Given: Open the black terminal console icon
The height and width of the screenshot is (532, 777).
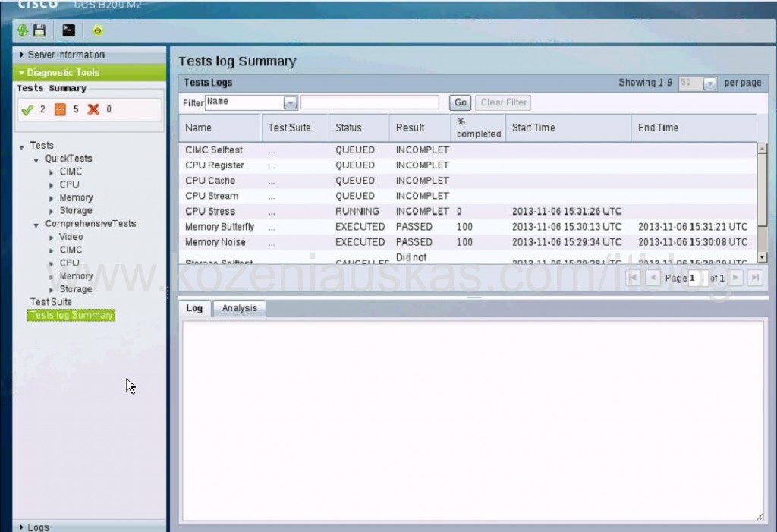Looking at the screenshot, I should [x=69, y=30].
